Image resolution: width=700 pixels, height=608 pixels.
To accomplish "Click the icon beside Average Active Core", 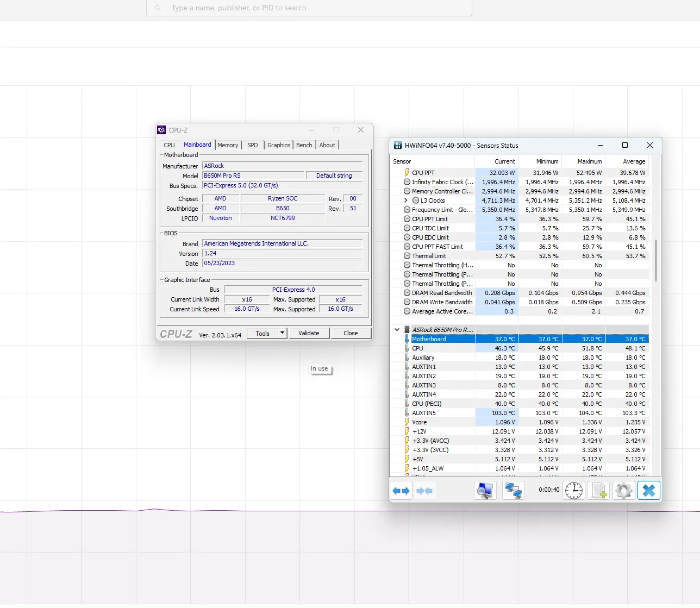I will (407, 311).
